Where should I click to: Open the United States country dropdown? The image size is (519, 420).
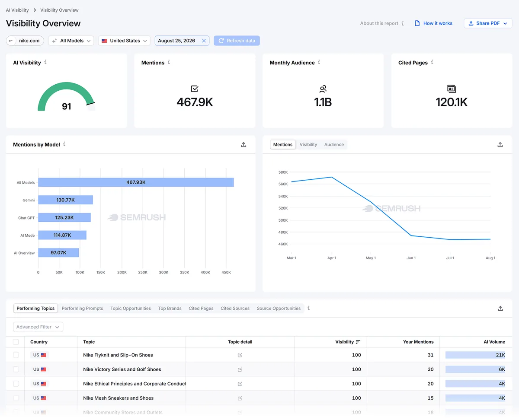[125, 41]
